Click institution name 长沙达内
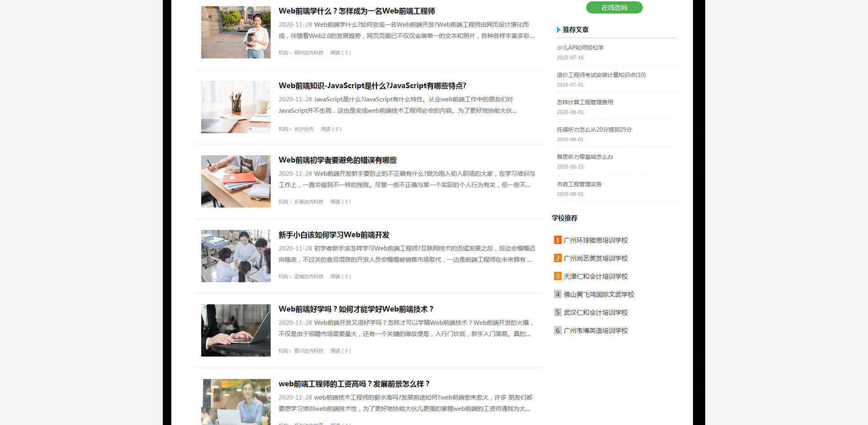The height and width of the screenshot is (425, 868). [304, 129]
